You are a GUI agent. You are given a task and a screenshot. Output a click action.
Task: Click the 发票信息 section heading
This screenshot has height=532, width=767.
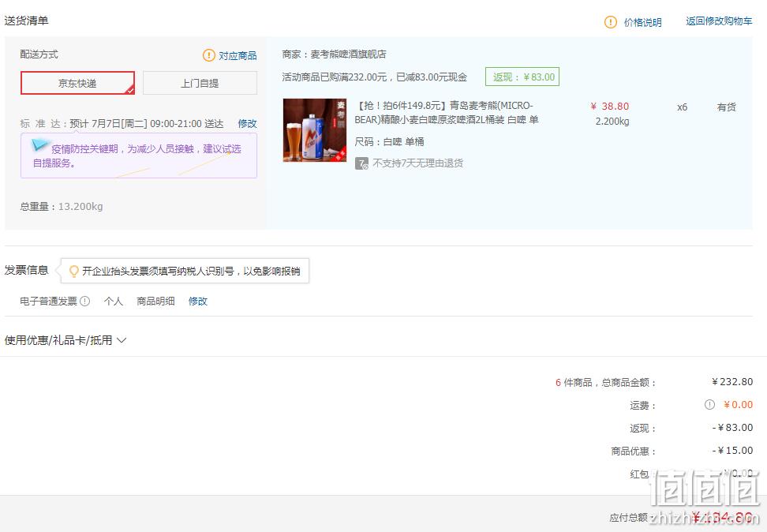pyautogui.click(x=26, y=270)
